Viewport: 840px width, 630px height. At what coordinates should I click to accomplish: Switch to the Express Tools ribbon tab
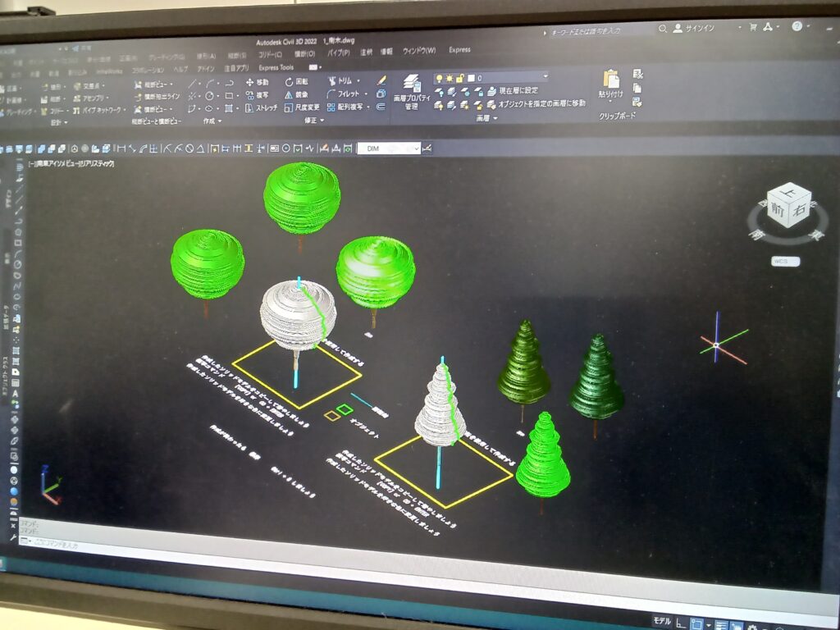coord(276,67)
